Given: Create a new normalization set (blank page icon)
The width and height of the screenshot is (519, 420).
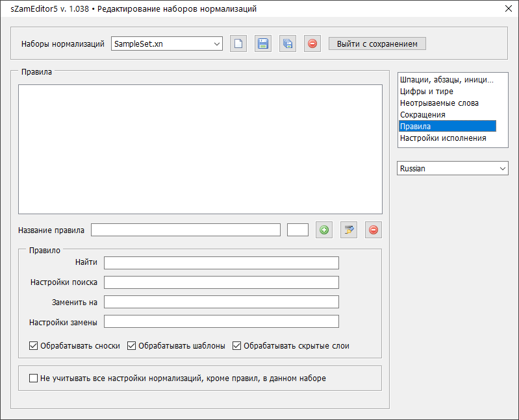Looking at the screenshot, I should [238, 44].
